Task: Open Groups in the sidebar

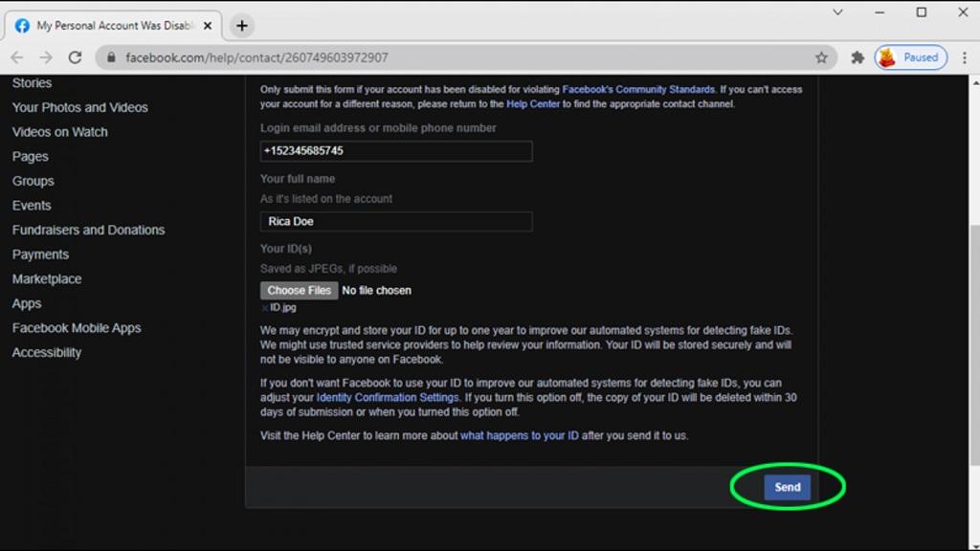Action: (33, 181)
